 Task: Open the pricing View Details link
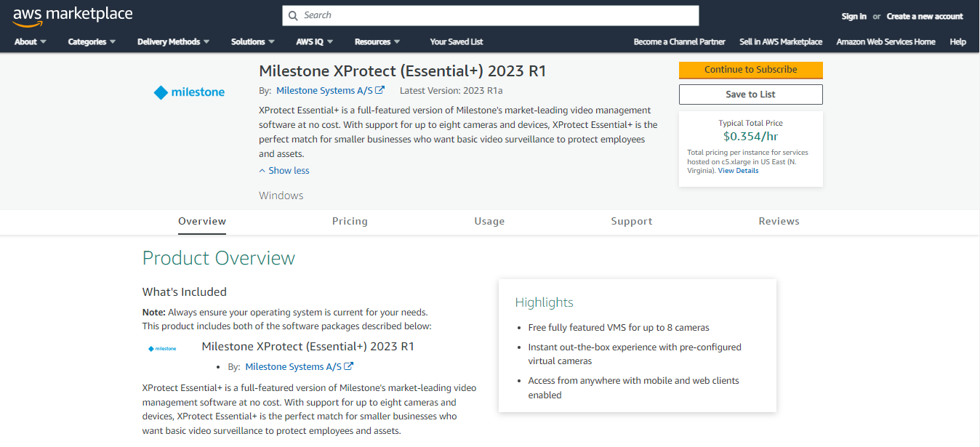click(x=738, y=170)
